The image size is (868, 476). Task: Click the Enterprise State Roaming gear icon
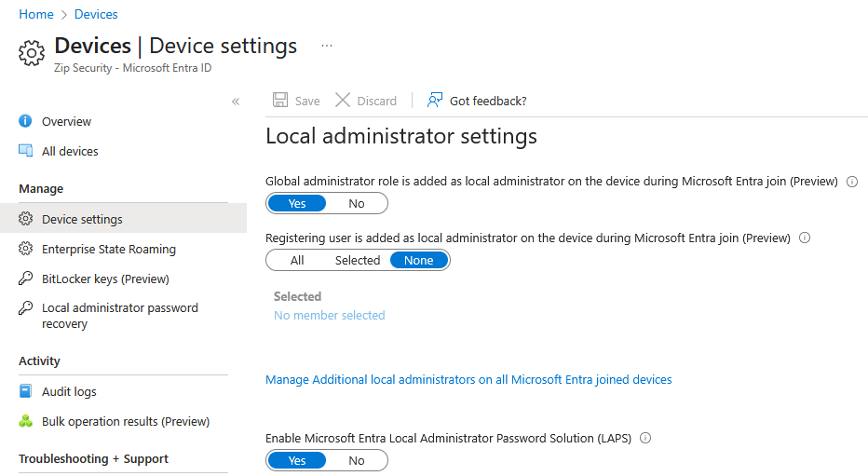point(25,249)
